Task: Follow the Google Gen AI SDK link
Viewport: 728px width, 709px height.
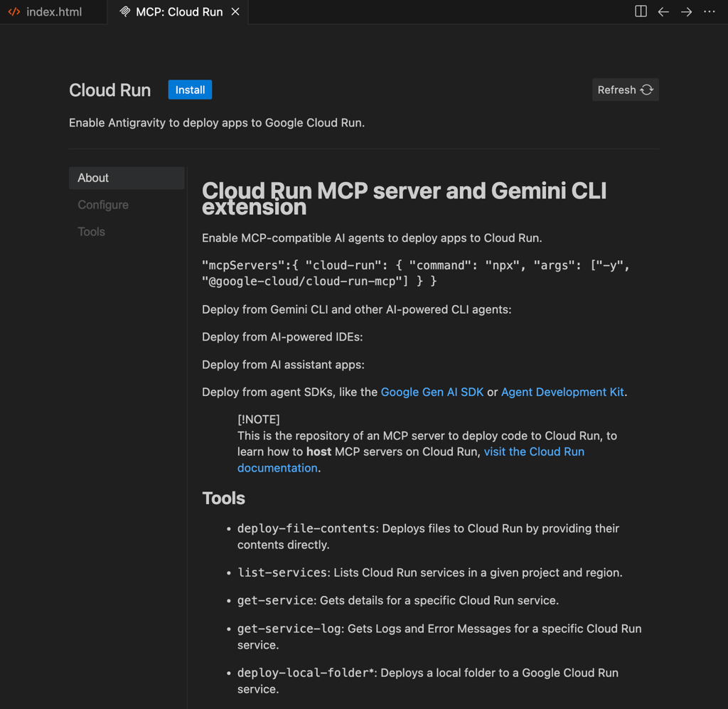Action: pyautogui.click(x=432, y=392)
